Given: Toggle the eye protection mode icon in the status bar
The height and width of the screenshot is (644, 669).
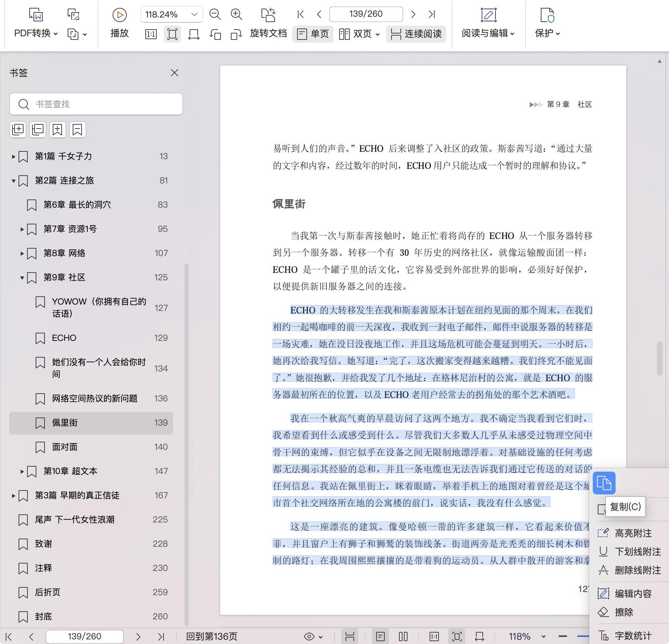Looking at the screenshot, I should pos(309,636).
